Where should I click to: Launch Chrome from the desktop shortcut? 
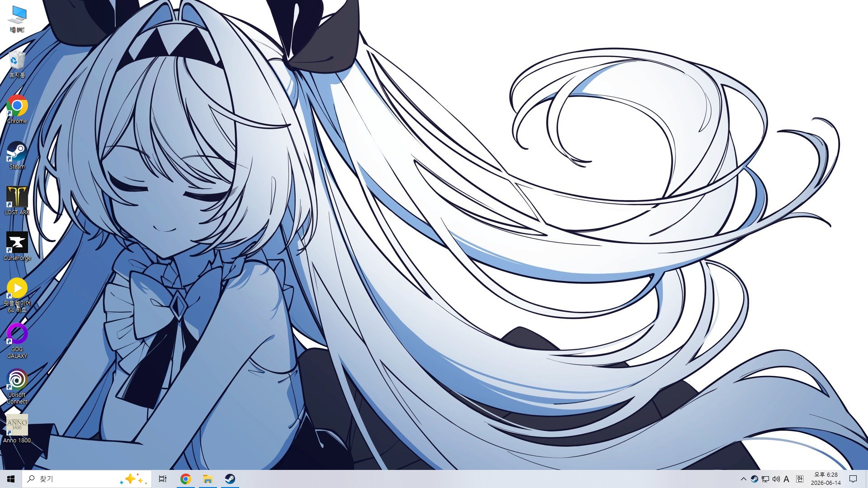pos(17,110)
